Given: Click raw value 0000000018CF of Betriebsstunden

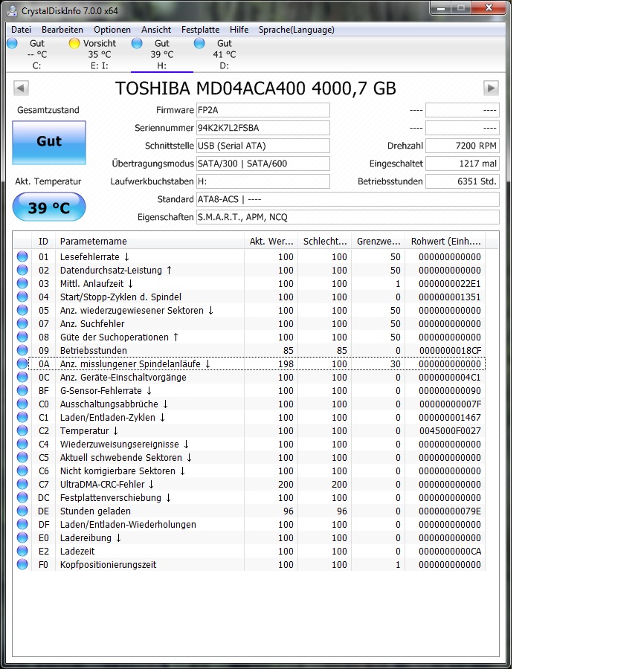Looking at the screenshot, I should click(x=450, y=351).
